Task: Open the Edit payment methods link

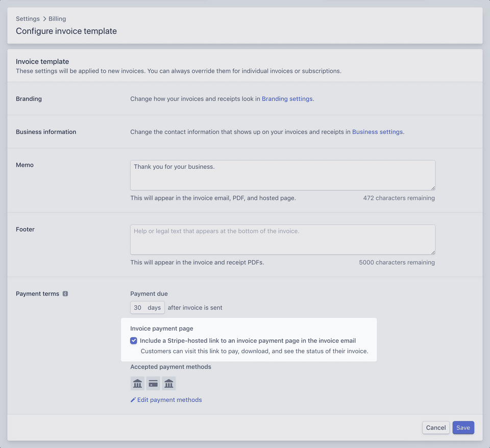Action: point(169,400)
